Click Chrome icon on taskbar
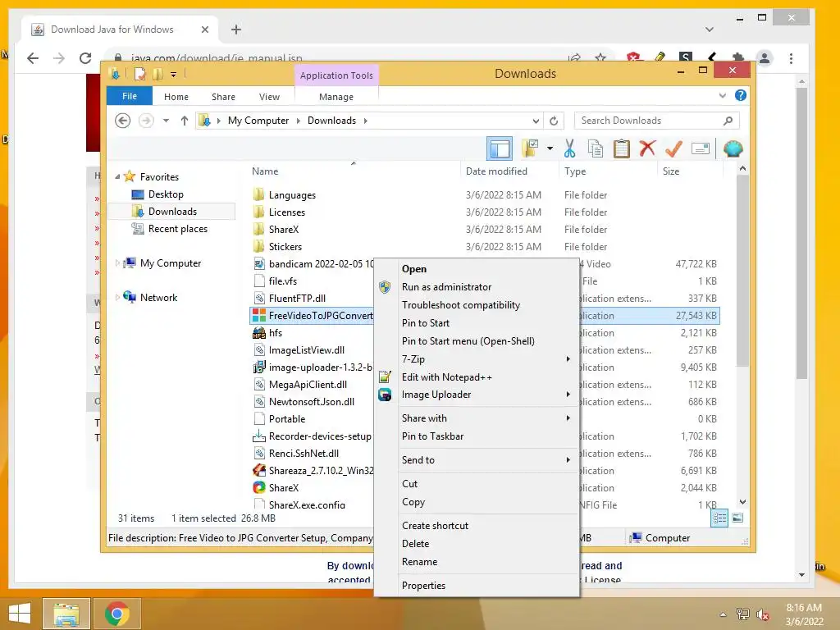This screenshot has height=630, width=840. (x=116, y=614)
